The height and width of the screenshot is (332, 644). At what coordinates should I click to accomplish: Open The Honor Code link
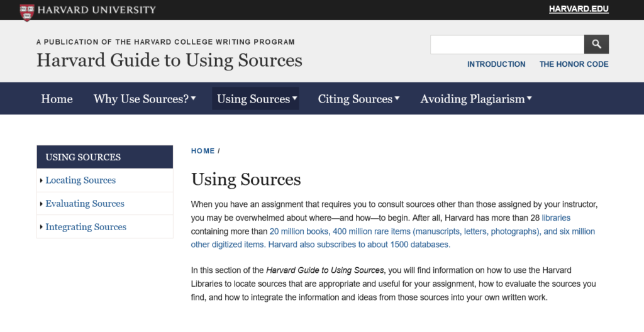pos(574,64)
